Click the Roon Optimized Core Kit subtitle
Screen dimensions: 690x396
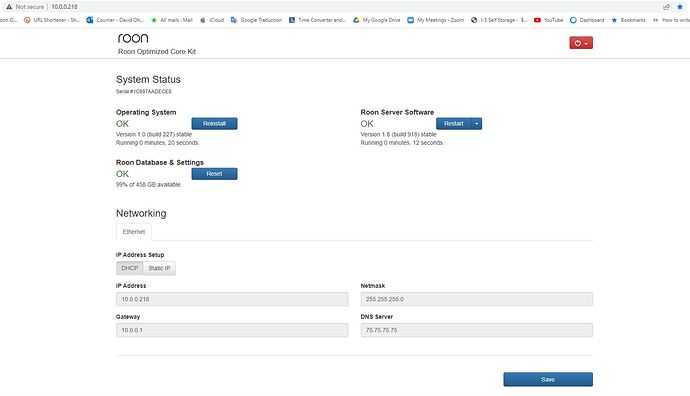[157, 51]
